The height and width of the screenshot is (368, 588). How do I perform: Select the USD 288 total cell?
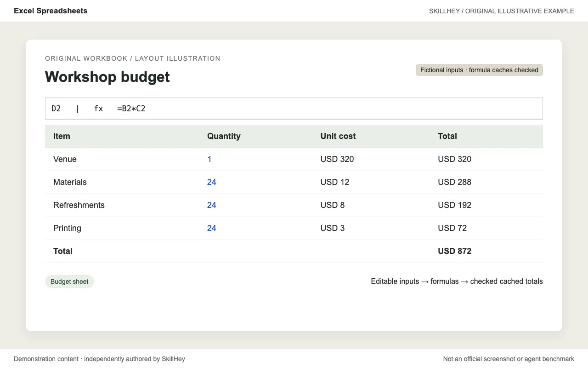455,182
